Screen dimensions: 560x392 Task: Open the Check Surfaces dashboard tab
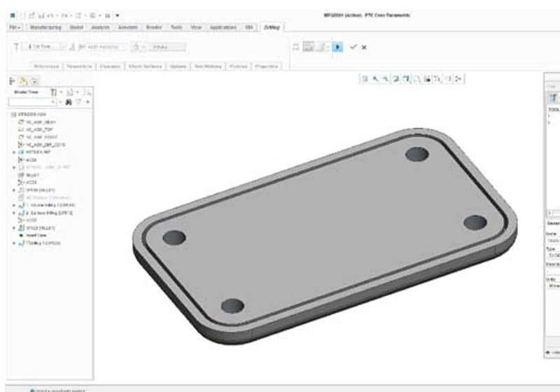[145, 66]
